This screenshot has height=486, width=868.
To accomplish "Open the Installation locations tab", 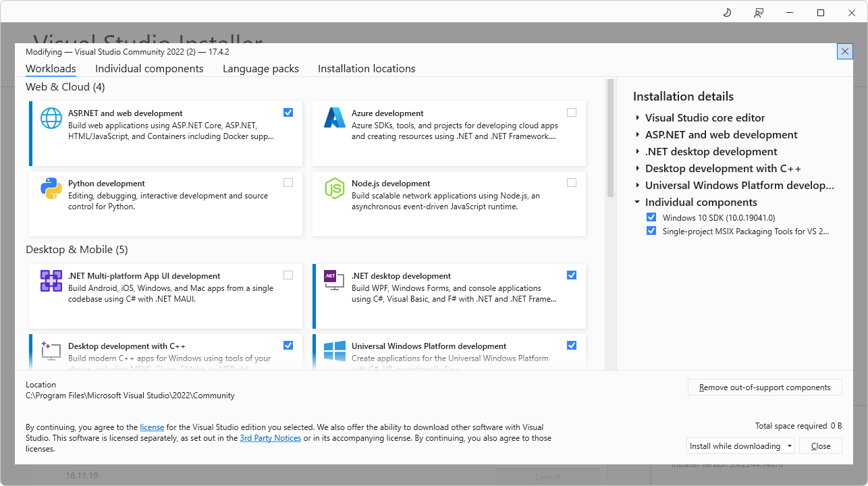I will click(366, 68).
